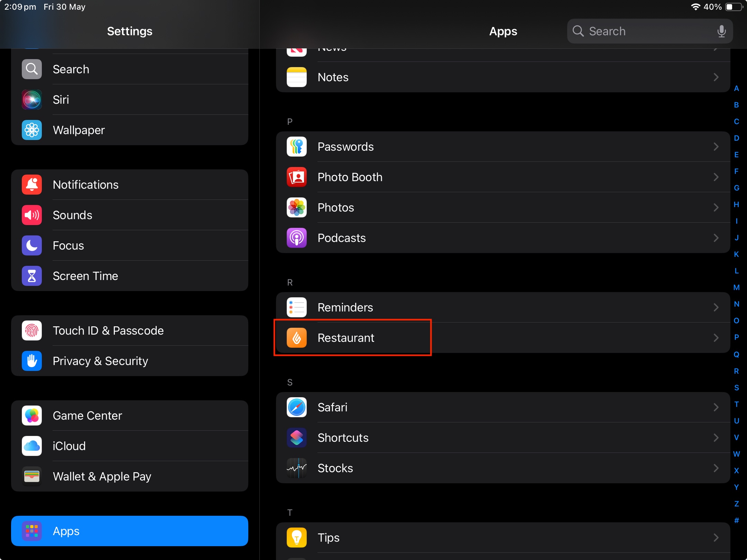Focus the Apps search field
Image resolution: width=747 pixels, height=560 pixels.
[x=650, y=31]
